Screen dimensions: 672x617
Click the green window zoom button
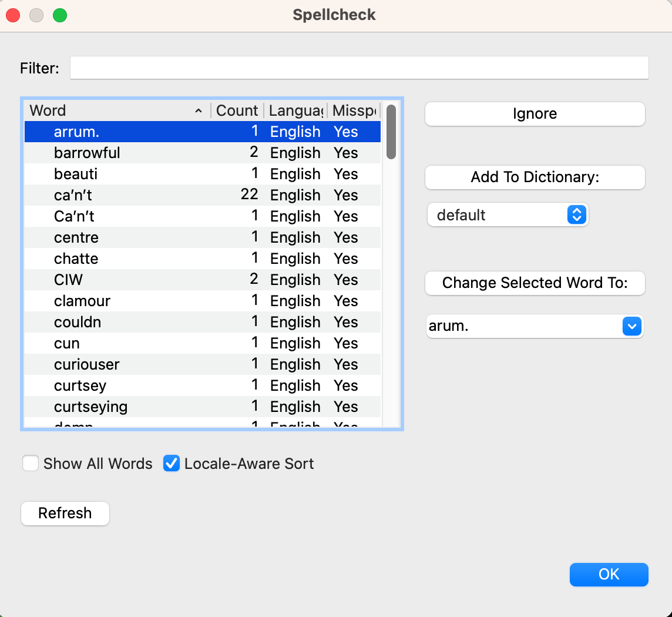point(60,15)
